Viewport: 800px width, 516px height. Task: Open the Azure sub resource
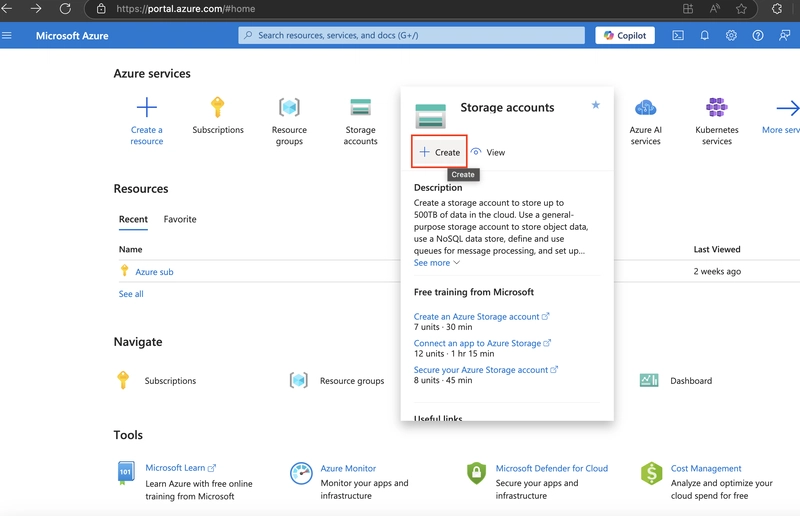coord(154,272)
